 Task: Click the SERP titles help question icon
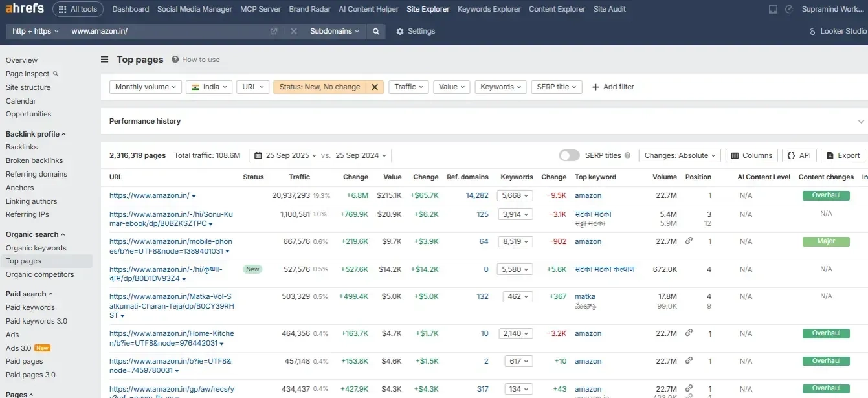(627, 155)
